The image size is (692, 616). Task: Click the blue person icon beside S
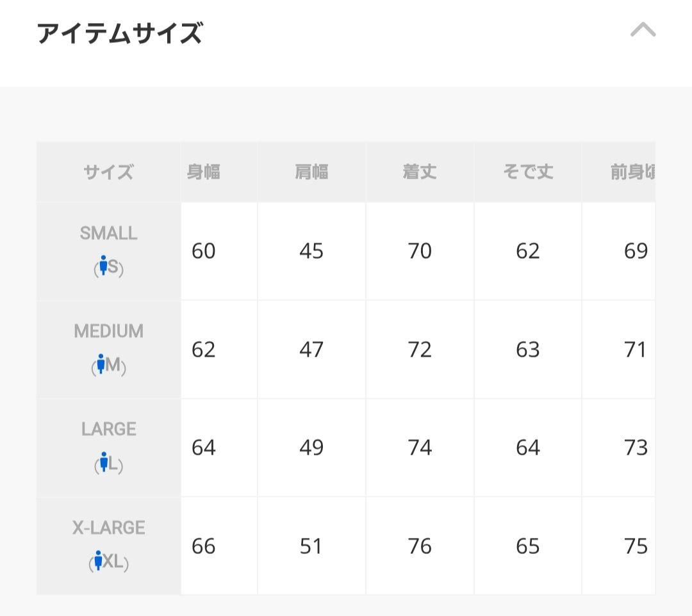(x=103, y=265)
